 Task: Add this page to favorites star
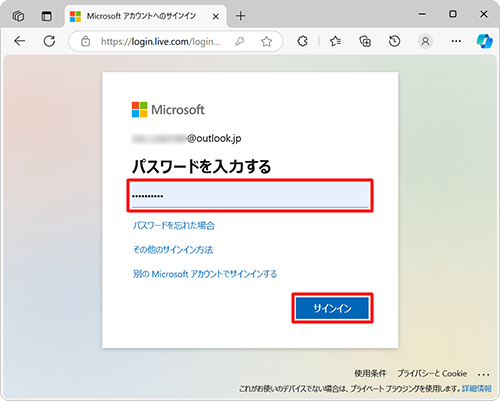[266, 41]
